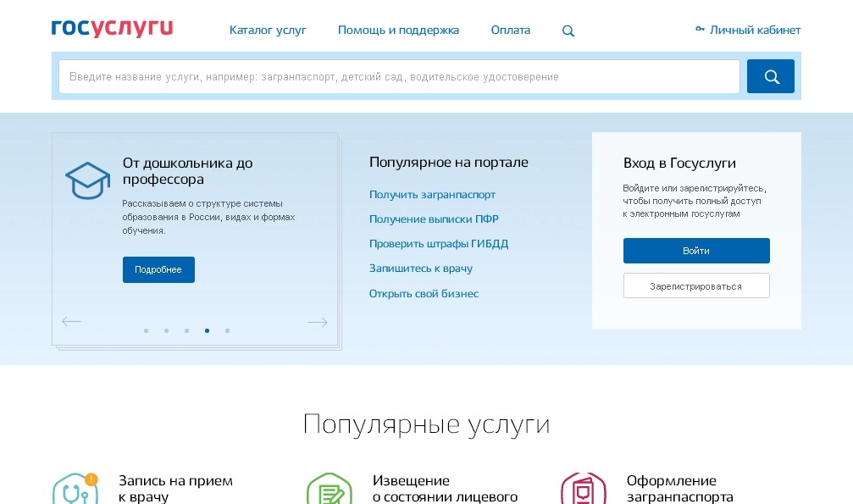Screen dimensions: 853x504
Task: Select the active fourth carousel dot
Action: pyautogui.click(x=208, y=331)
